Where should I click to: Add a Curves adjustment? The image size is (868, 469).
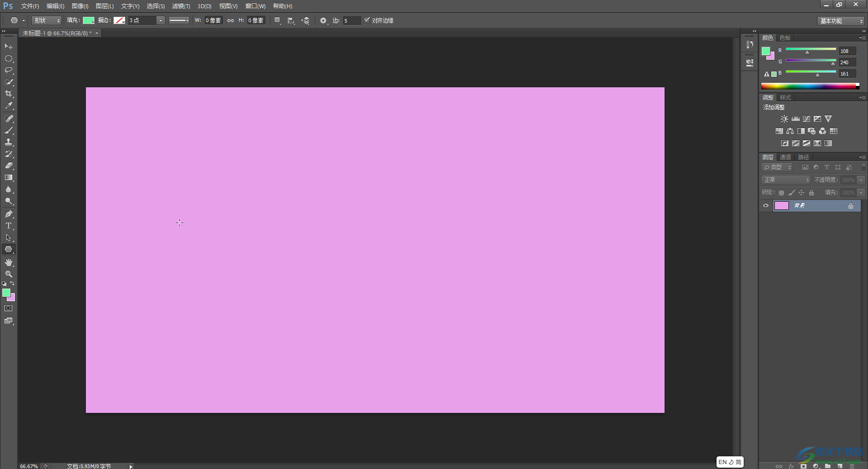pyautogui.click(x=806, y=119)
